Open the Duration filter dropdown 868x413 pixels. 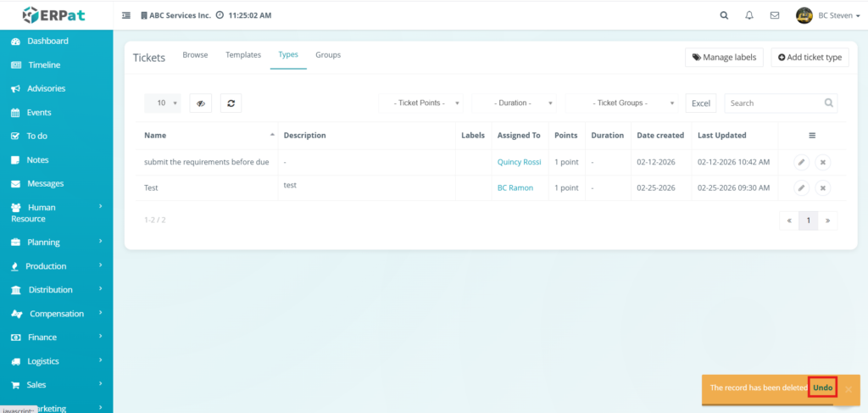(x=515, y=103)
